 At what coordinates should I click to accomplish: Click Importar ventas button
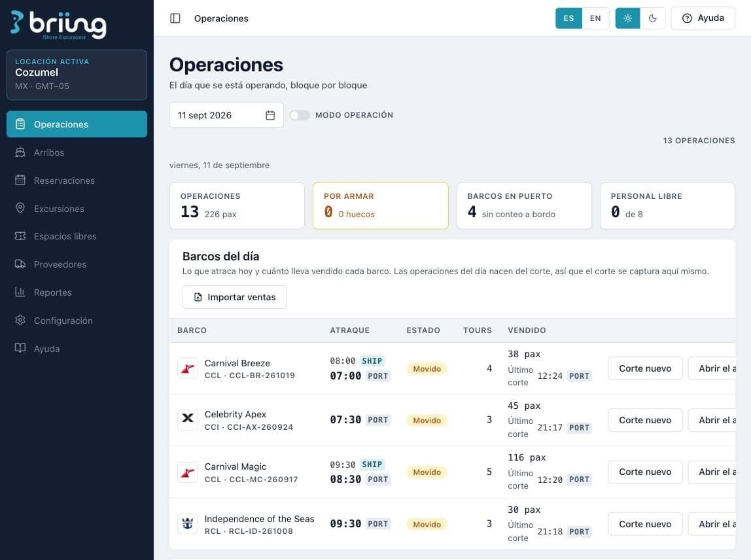click(234, 297)
